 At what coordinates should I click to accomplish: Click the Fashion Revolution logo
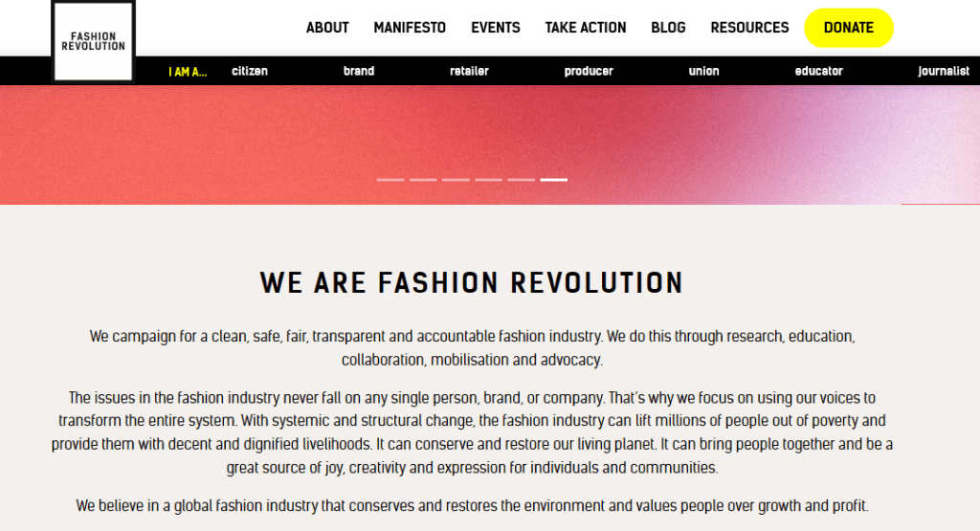[x=93, y=41]
